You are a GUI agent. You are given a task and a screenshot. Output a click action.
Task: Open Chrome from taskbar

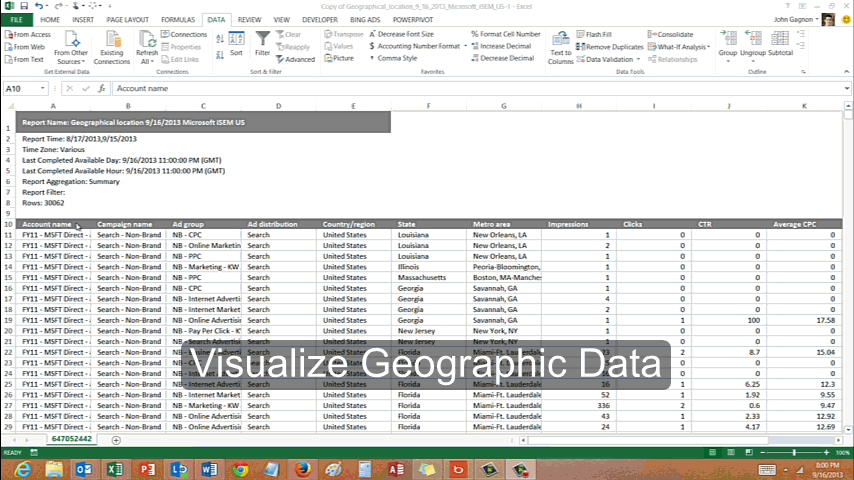pyautogui.click(x=240, y=469)
